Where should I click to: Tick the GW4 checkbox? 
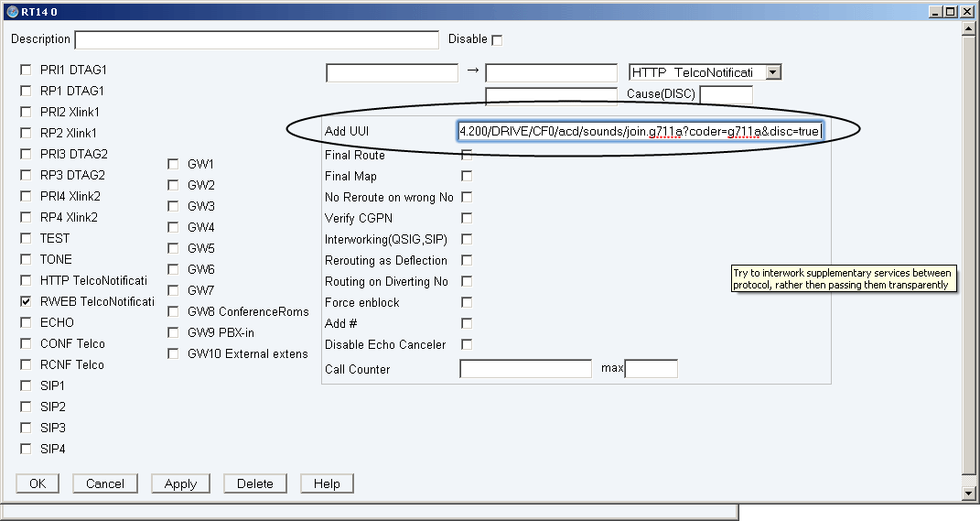(173, 227)
